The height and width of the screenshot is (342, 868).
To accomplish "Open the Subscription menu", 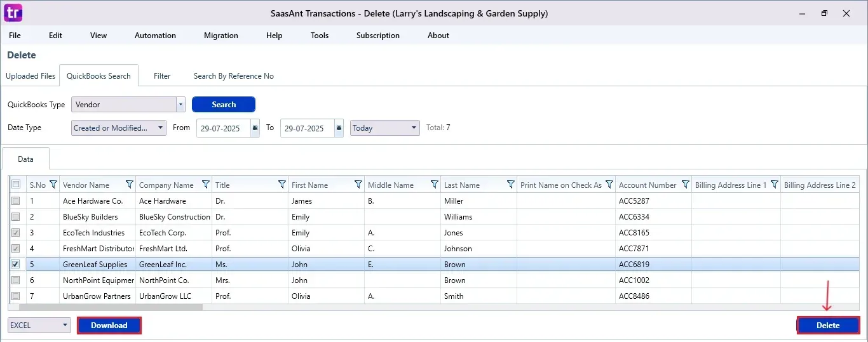I will 378,36.
